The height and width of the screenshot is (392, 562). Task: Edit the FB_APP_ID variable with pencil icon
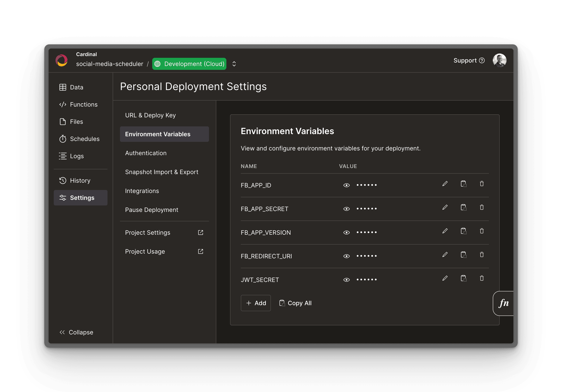click(445, 184)
